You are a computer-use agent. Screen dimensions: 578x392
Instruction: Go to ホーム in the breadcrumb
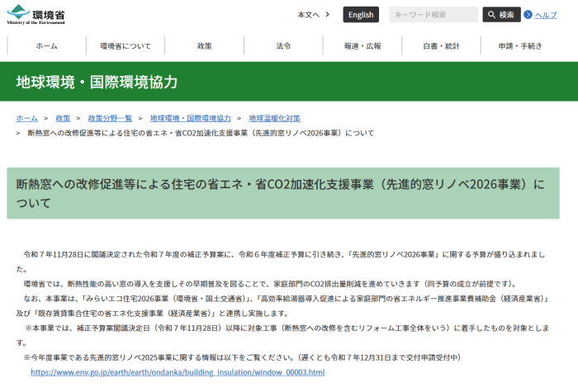(x=26, y=119)
